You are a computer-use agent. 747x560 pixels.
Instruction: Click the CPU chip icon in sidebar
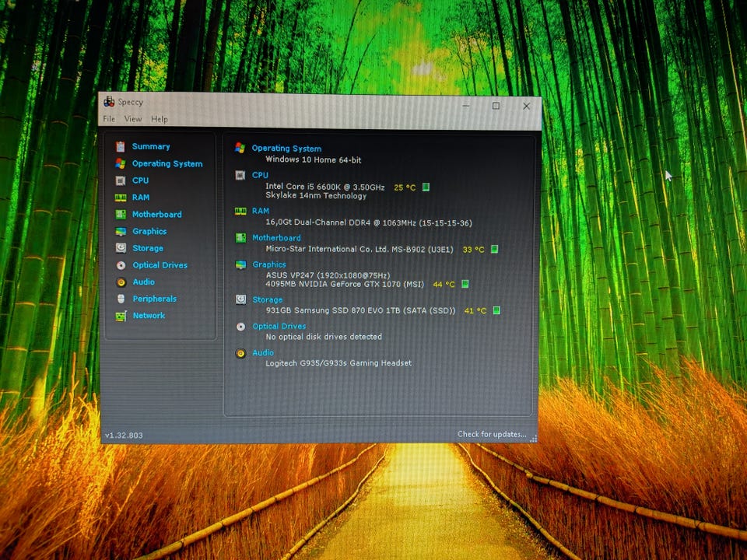121,180
